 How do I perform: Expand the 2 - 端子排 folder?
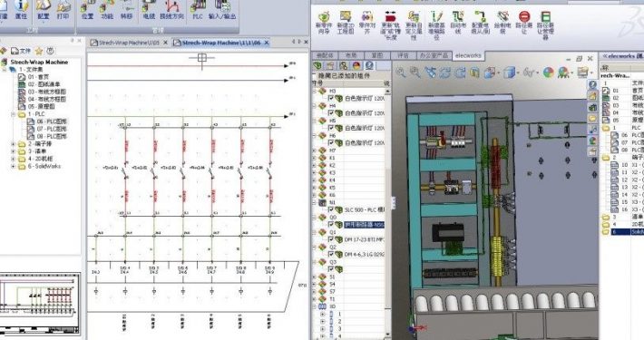coord(13,144)
